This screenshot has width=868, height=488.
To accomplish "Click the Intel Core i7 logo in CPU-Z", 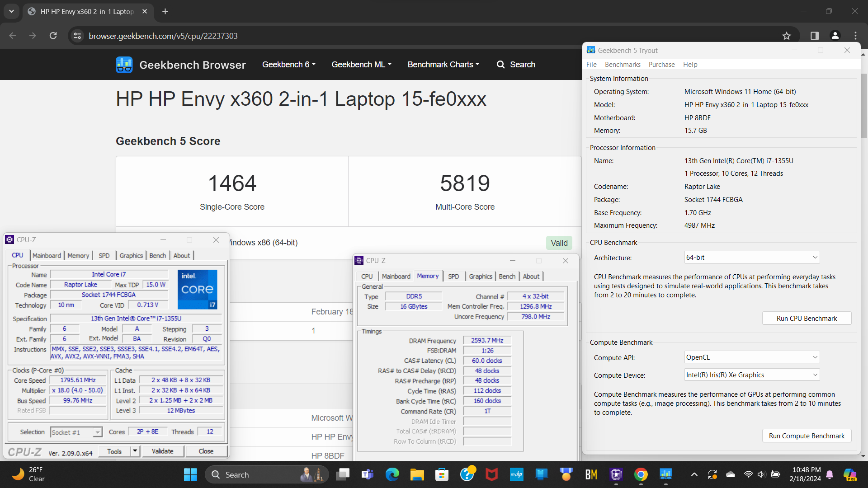I will click(x=198, y=290).
